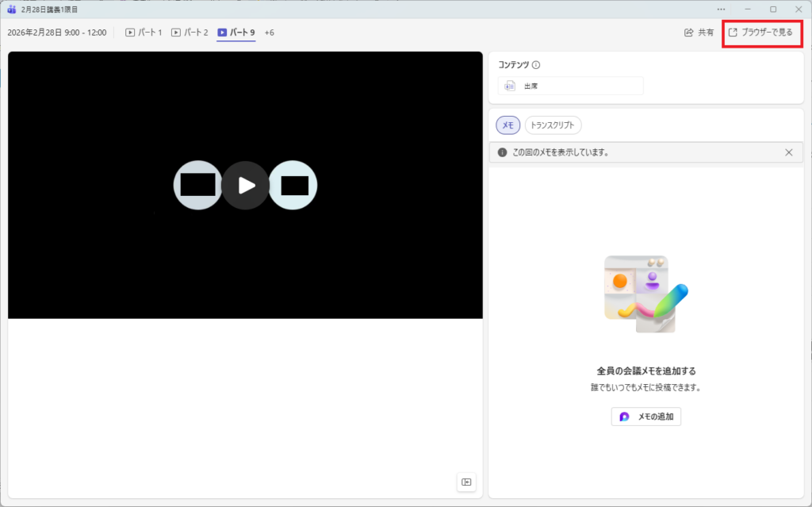Toggle the side panel icon below video
Screen dimensions: 812x507
(x=466, y=482)
